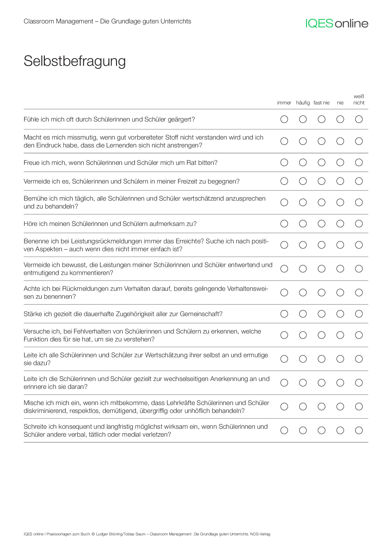Pick 'immer' for 'Bemühe ich mich täglich' question
The width and height of the screenshot is (392, 555).
click(284, 203)
